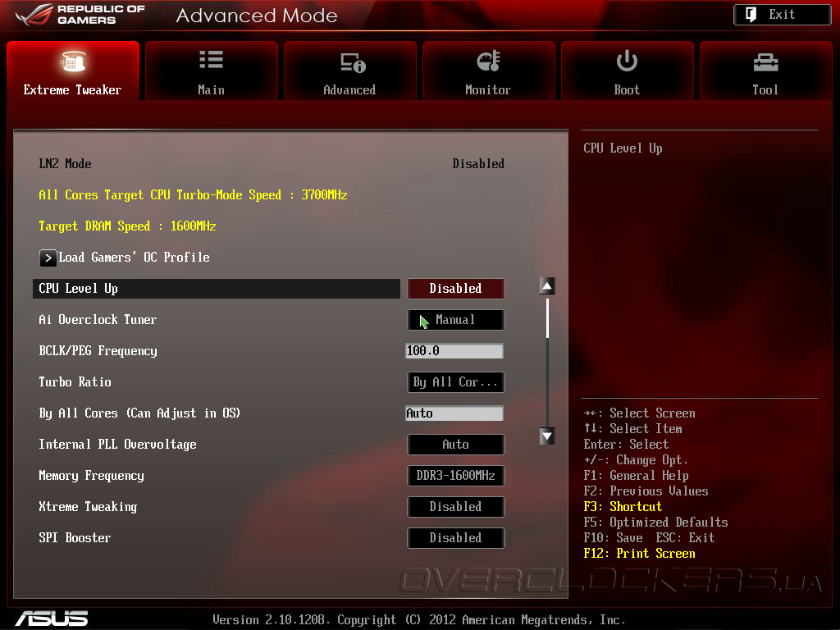Select the Ai Overclock Tuner label
This screenshot has width=840, height=630.
[98, 320]
